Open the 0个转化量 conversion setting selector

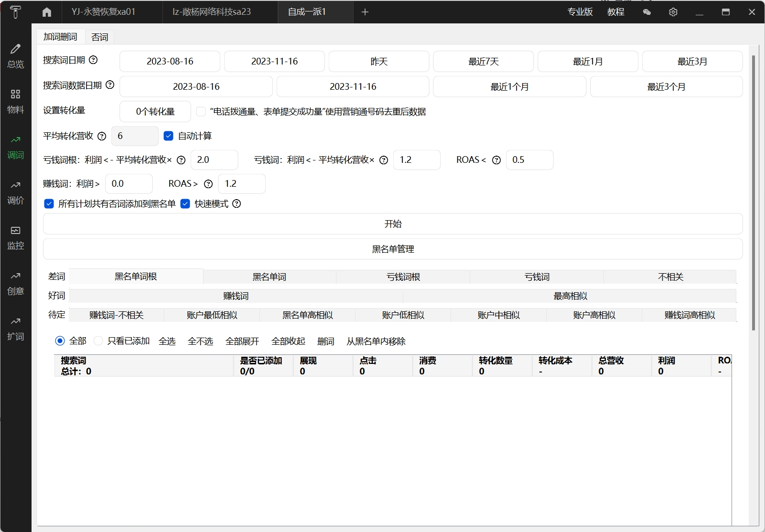[x=155, y=111]
